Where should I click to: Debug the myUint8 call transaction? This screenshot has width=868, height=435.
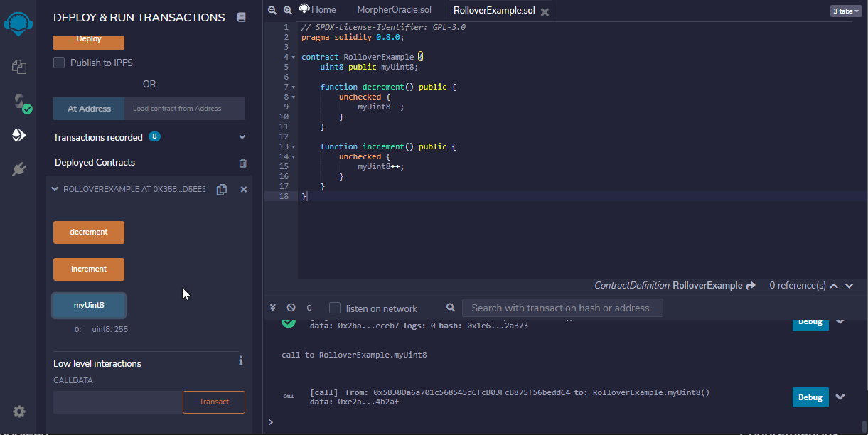click(810, 397)
